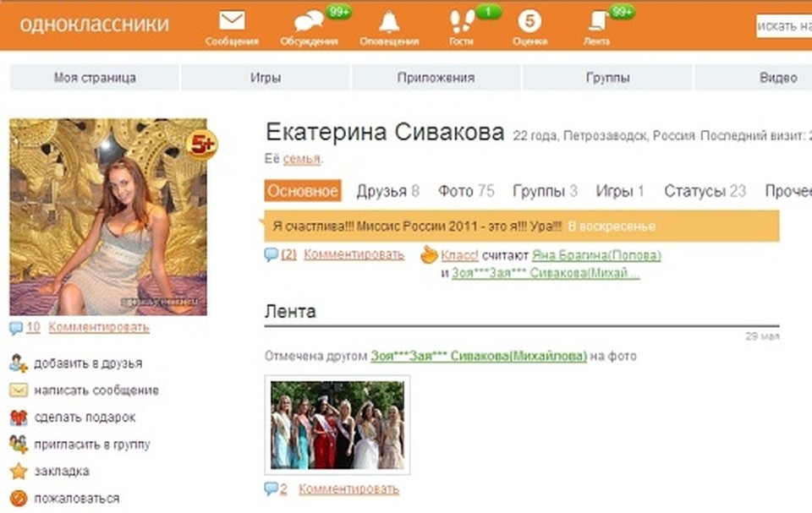This screenshot has width=812, height=513.
Task: Click the search field in the header
Action: tap(784, 26)
